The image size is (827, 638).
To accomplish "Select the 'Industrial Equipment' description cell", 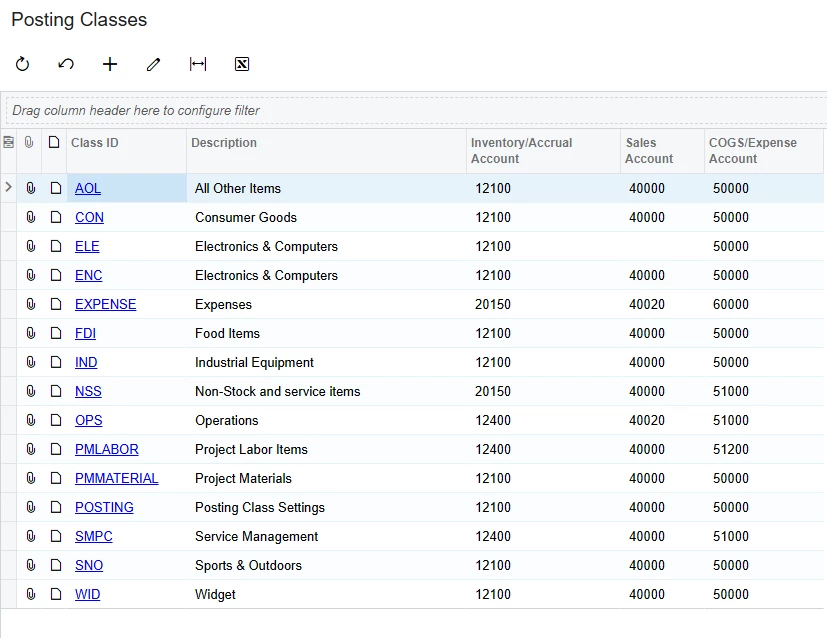I will pos(326,362).
